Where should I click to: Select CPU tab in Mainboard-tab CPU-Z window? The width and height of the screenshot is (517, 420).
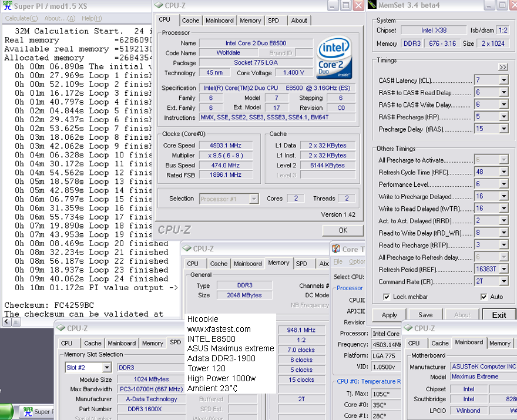(414, 343)
